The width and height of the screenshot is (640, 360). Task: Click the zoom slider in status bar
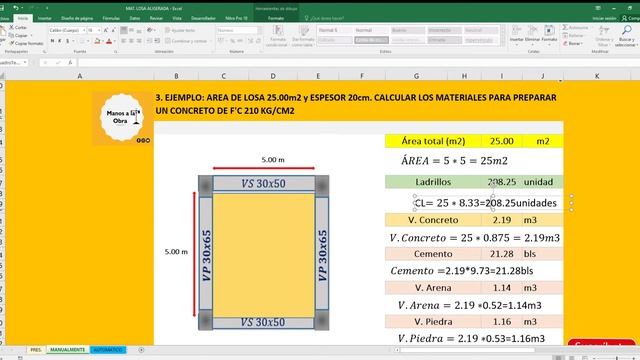tap(616, 358)
